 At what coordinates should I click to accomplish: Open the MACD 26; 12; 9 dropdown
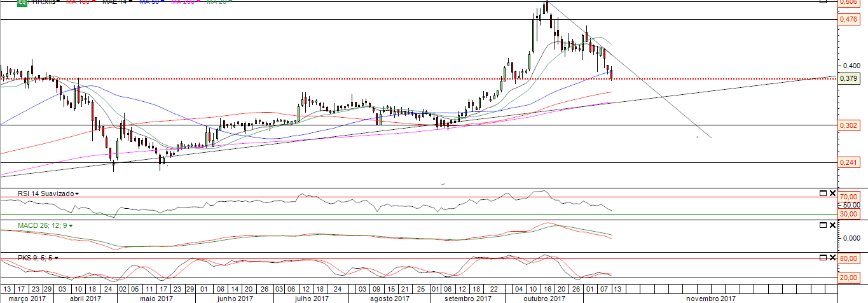point(71,225)
